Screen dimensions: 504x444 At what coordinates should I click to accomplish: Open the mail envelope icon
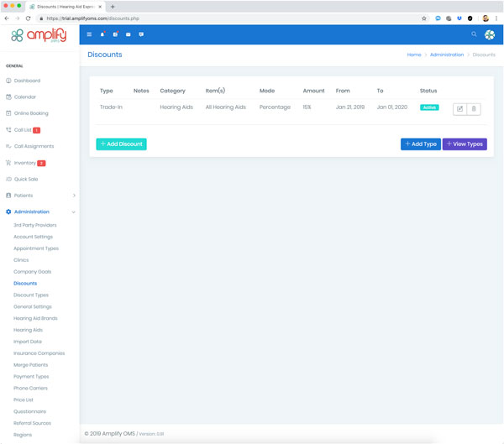tap(129, 34)
